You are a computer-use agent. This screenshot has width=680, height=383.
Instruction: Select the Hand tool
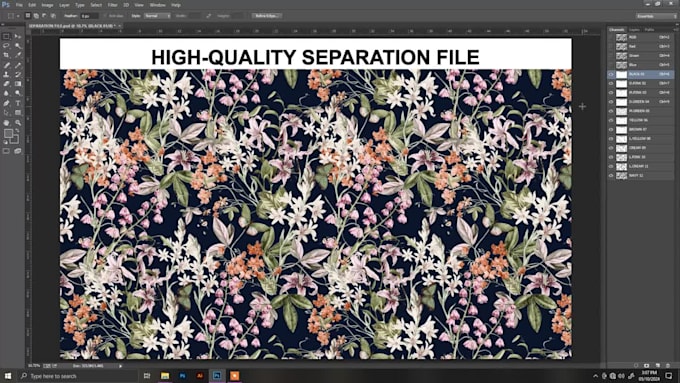[x=7, y=123]
